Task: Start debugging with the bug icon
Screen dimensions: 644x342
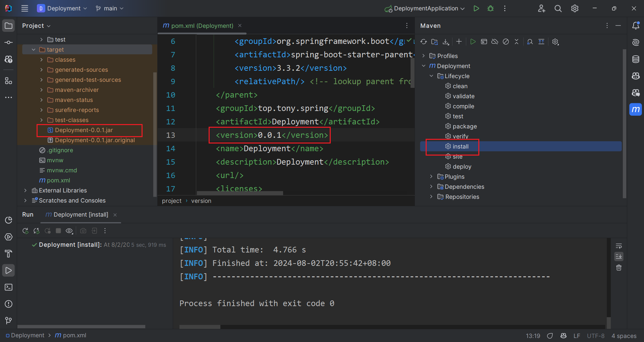Action: [490, 8]
